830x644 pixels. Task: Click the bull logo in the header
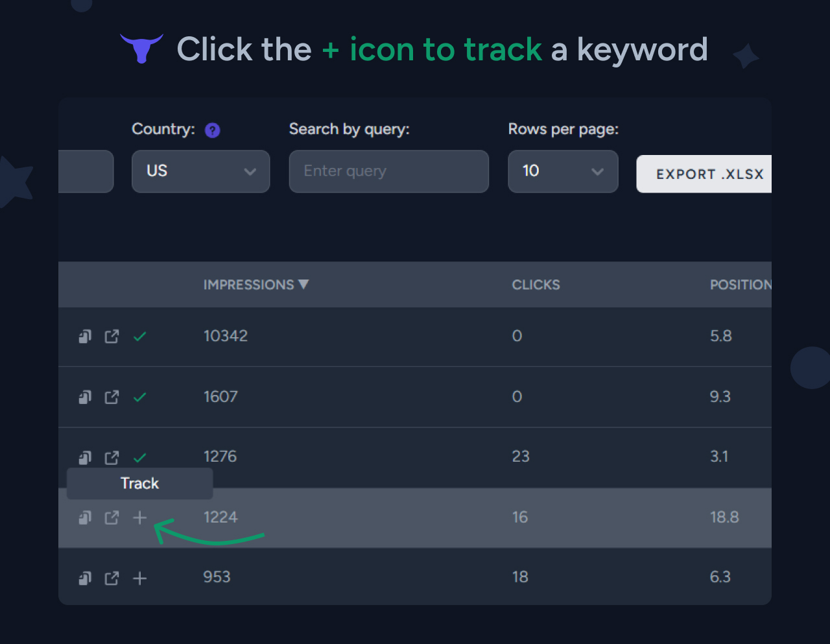[x=141, y=47]
